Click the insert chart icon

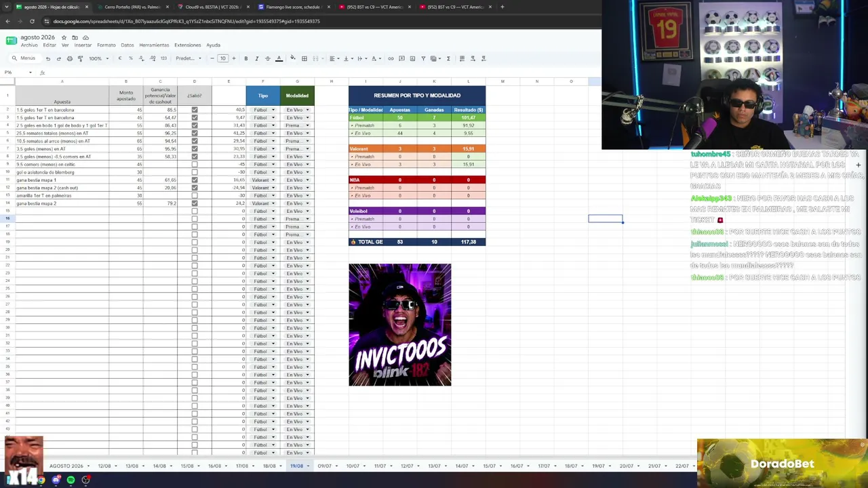[412, 58]
